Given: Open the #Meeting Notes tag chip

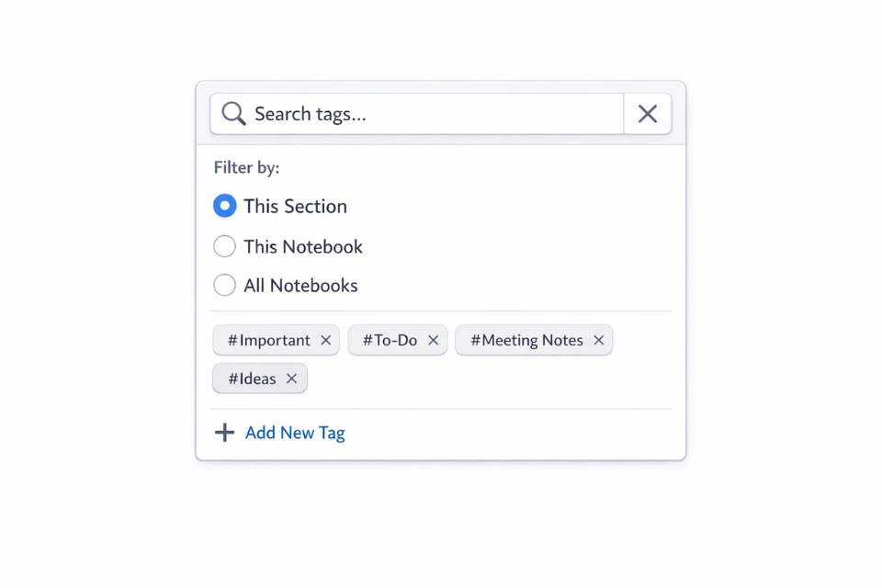Looking at the screenshot, I should [526, 340].
